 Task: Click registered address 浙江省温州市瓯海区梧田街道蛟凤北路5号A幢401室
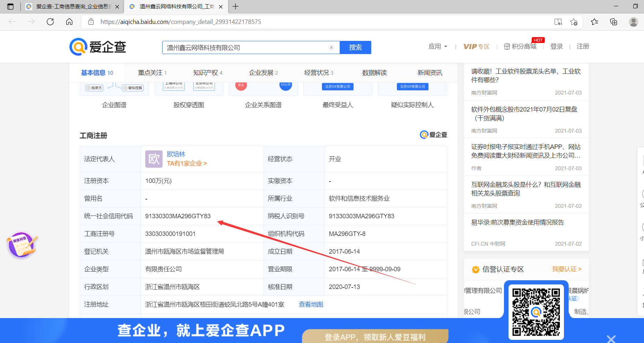[x=215, y=305]
